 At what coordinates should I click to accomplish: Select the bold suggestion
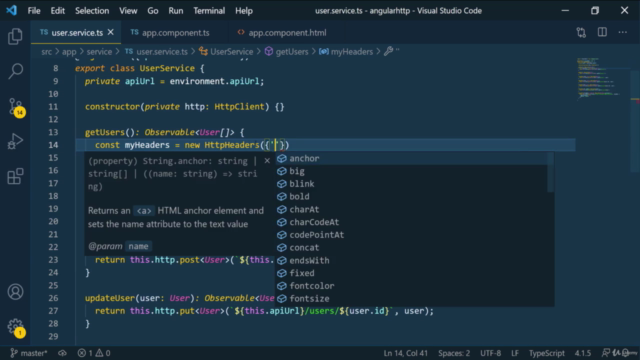[411, 196]
